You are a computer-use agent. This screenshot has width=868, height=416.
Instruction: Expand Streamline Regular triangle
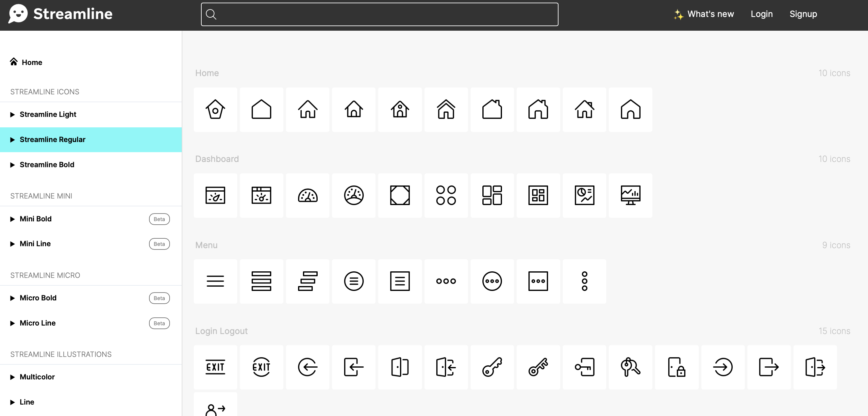[12, 140]
